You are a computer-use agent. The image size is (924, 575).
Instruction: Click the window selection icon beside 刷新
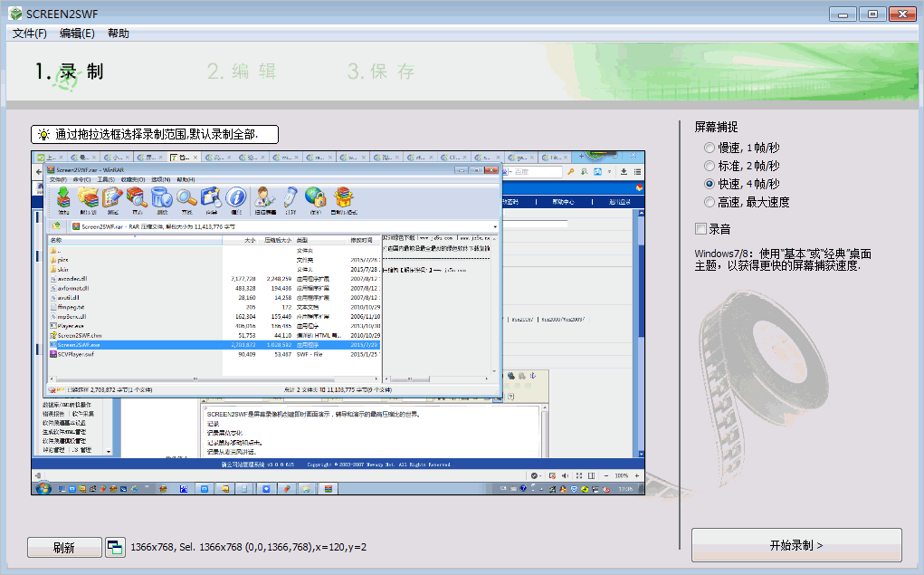[116, 547]
